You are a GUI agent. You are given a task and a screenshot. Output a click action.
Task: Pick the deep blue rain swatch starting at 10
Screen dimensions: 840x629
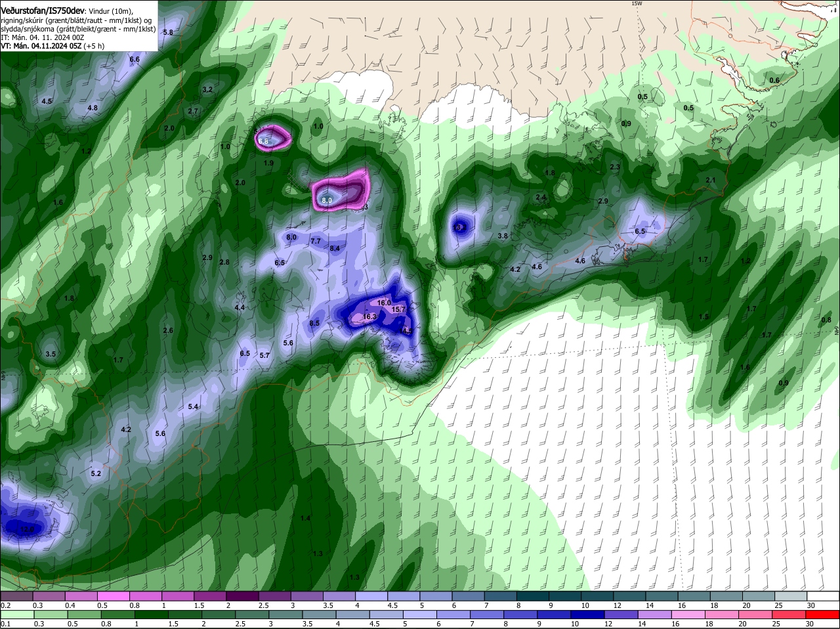[589, 615]
